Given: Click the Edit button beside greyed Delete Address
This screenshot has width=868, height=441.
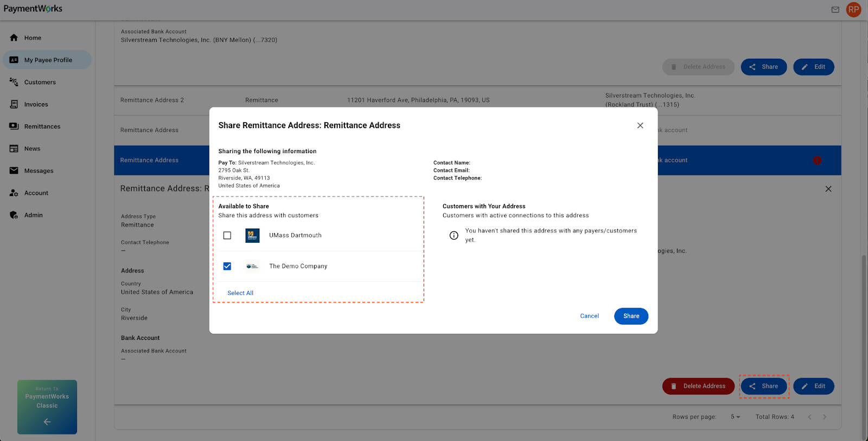Looking at the screenshot, I should tap(814, 67).
